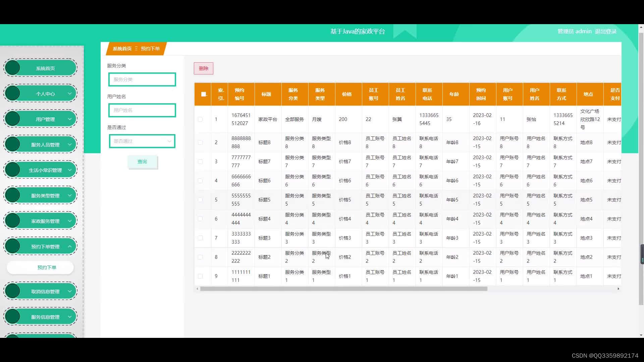The image size is (644, 362).
Task: Click the cell 1676451512027
Action: point(241,119)
